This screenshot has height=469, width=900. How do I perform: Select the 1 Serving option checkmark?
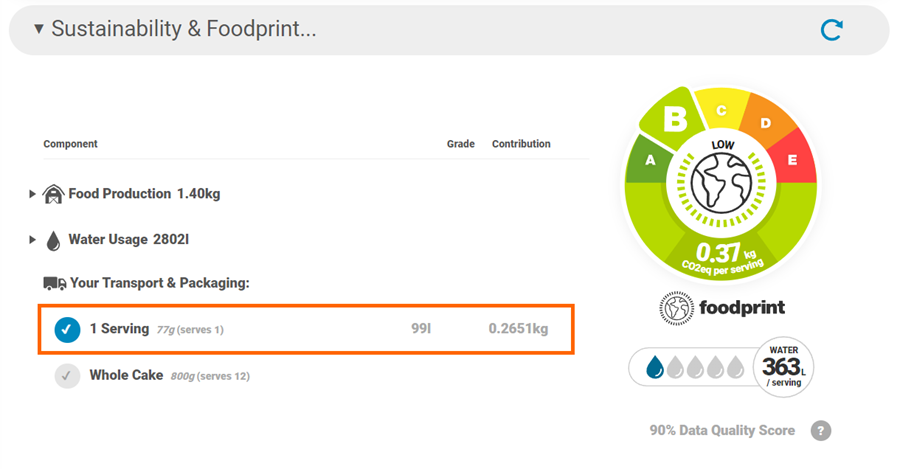point(67,330)
